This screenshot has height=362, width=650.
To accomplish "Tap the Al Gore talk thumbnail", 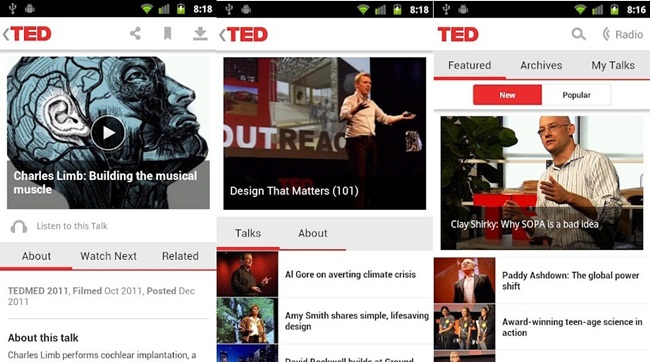I will [x=247, y=274].
